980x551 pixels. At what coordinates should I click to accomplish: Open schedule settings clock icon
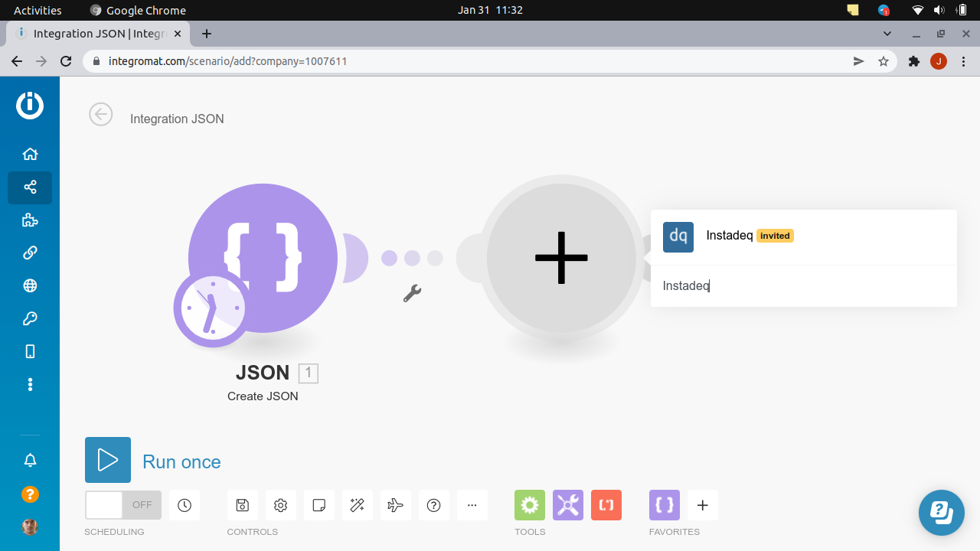point(185,505)
